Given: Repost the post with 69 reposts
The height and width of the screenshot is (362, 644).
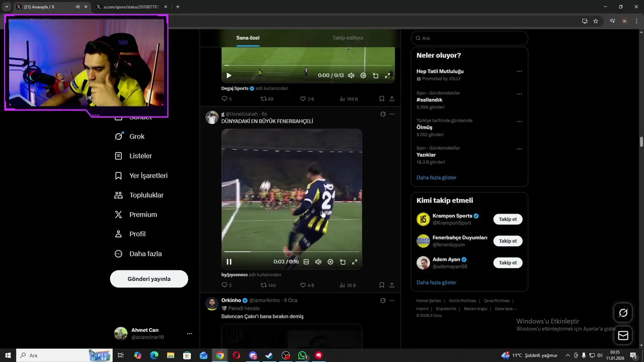Looking at the screenshot, I should point(267,99).
